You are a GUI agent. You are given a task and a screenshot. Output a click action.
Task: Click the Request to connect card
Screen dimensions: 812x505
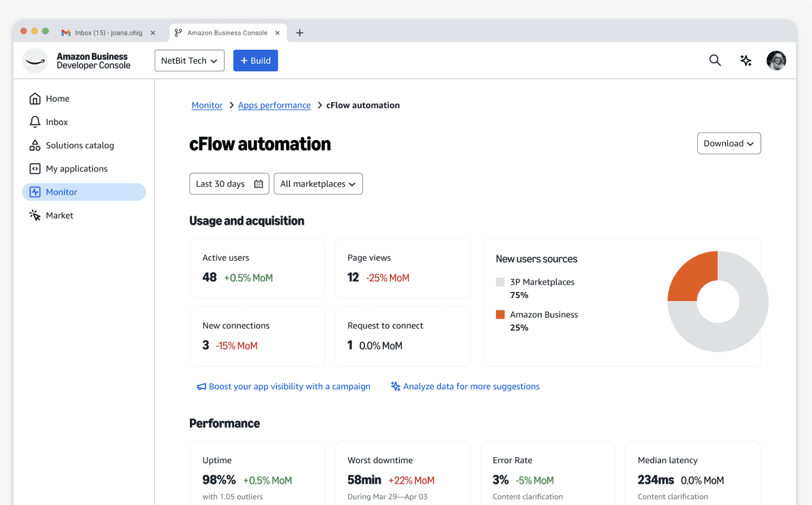click(402, 336)
